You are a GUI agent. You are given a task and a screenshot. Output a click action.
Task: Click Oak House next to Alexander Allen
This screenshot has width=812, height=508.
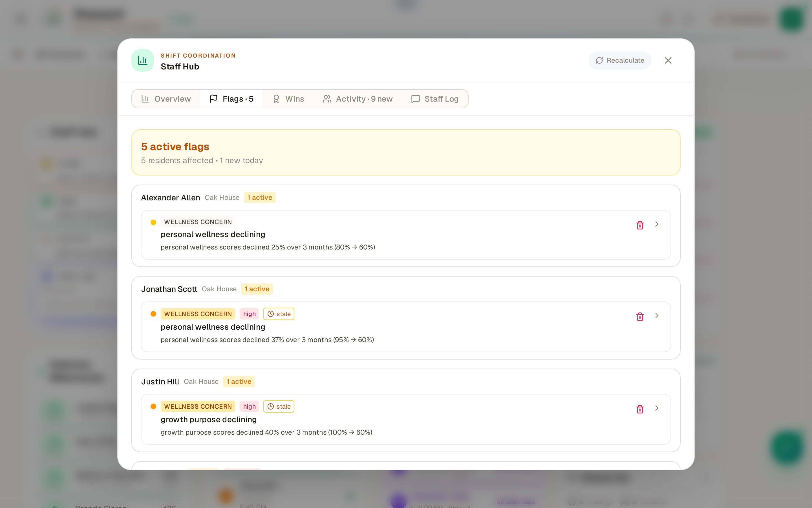222,198
